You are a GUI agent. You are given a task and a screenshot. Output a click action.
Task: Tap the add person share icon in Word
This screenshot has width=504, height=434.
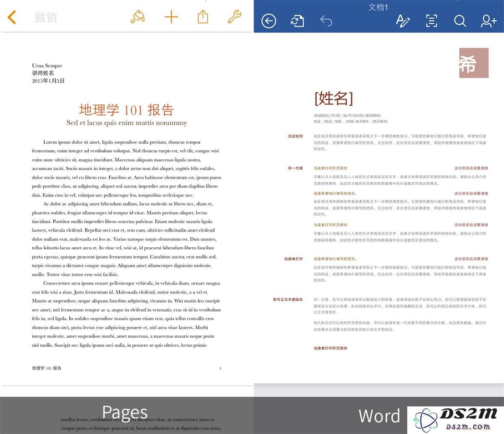[x=489, y=21]
